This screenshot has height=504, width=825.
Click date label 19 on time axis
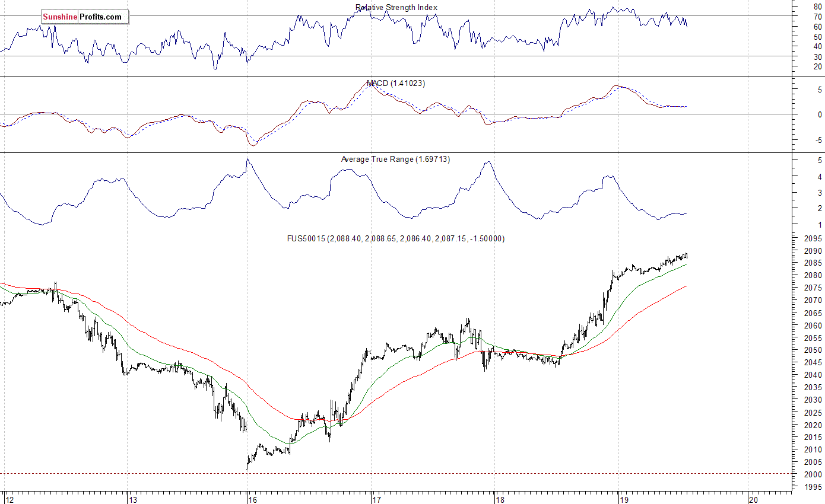coord(624,500)
